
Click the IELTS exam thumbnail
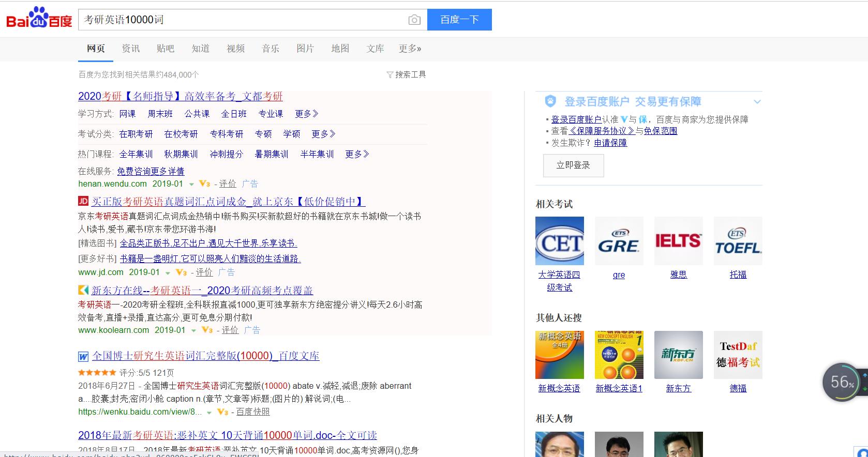pyautogui.click(x=679, y=241)
